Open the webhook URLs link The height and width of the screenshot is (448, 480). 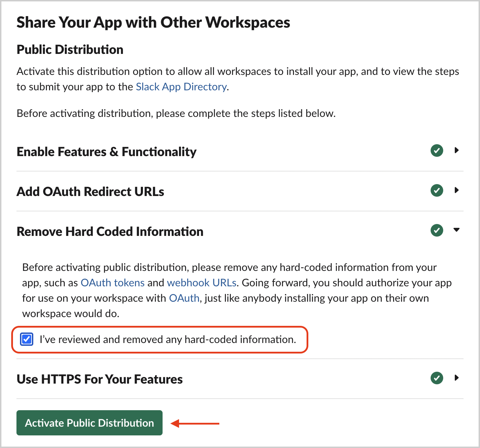201,283
